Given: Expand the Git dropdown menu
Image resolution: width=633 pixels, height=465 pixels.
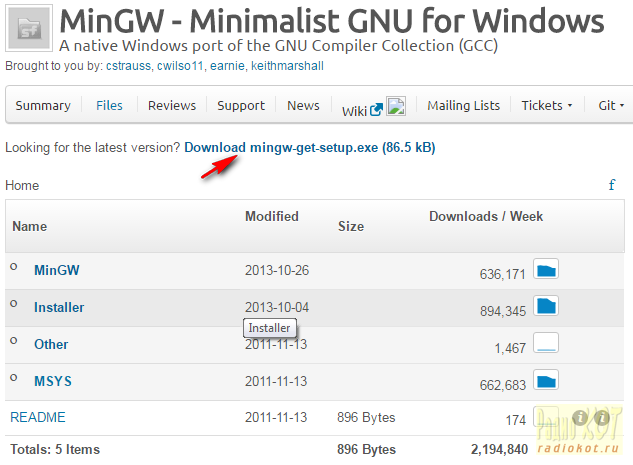Looking at the screenshot, I should [610, 105].
